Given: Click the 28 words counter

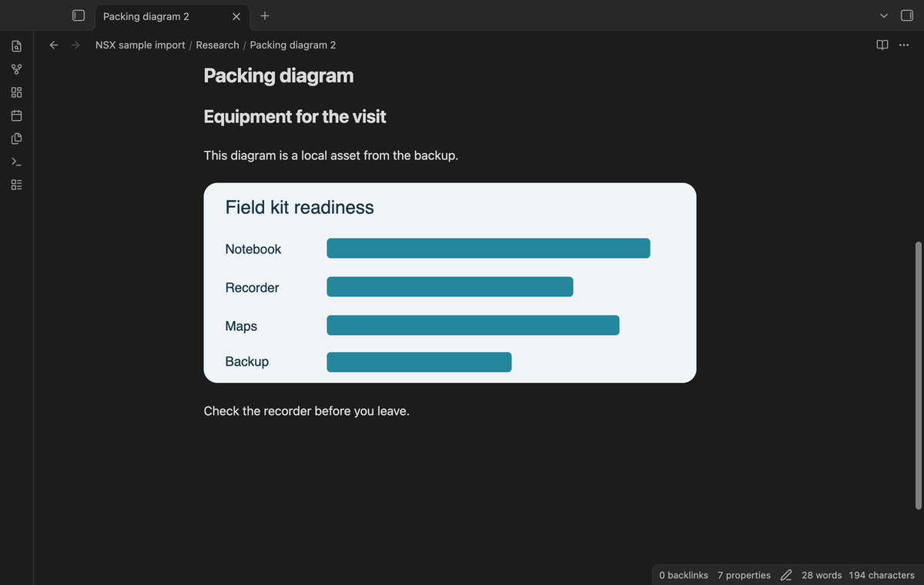Looking at the screenshot, I should [822, 575].
